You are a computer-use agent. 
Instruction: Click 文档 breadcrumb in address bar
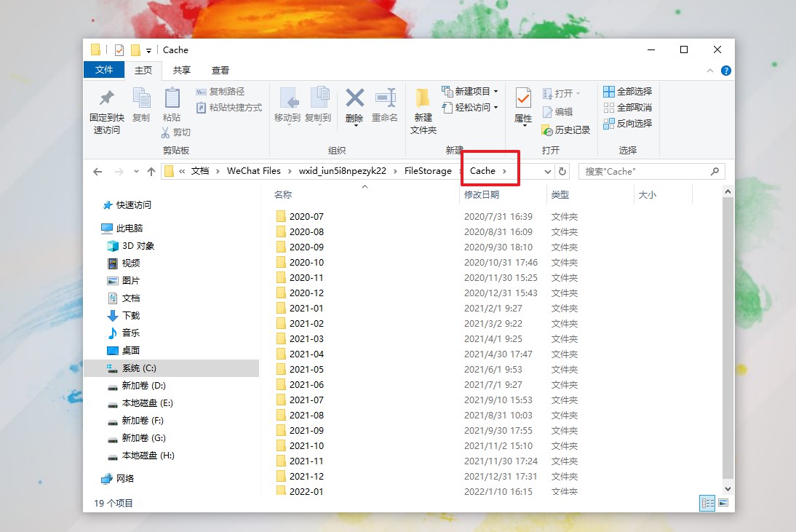point(200,171)
